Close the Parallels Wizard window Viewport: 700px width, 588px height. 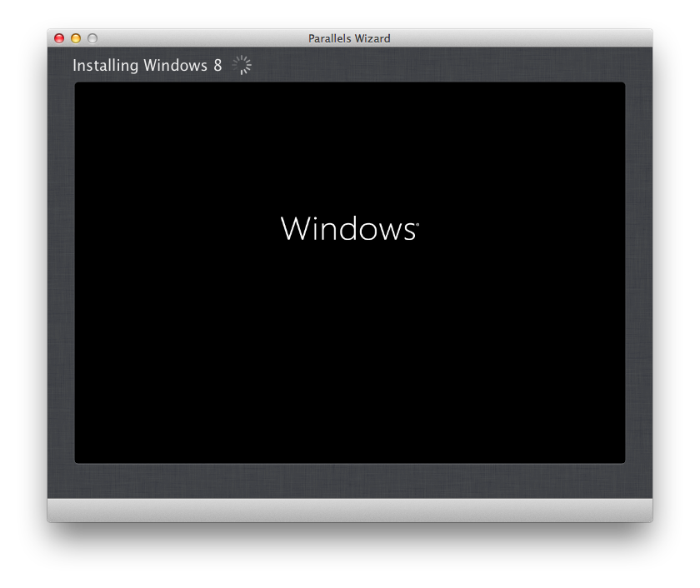coord(59,38)
